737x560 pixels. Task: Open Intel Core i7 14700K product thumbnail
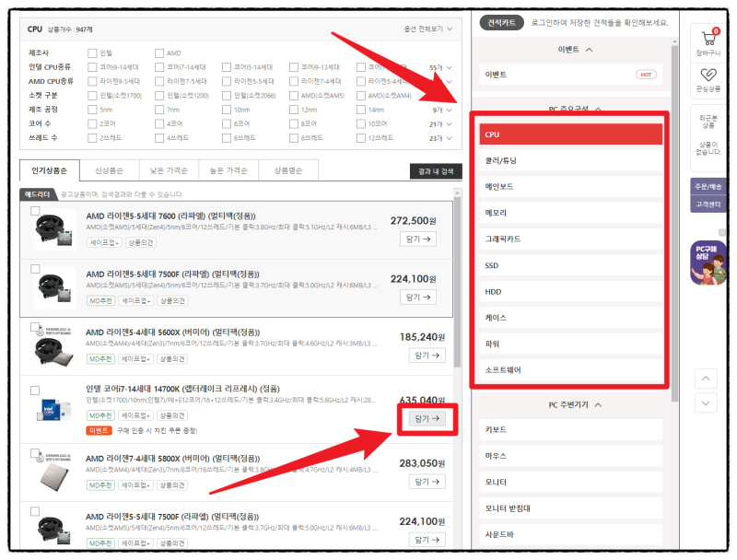click(53, 410)
